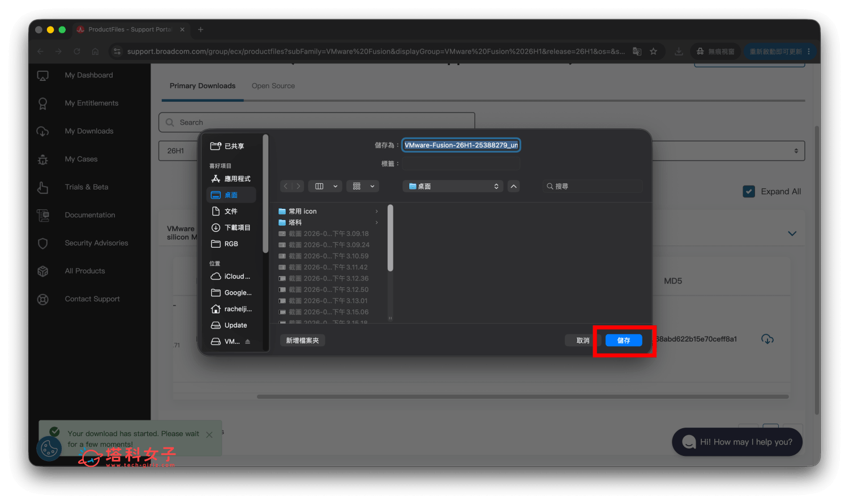
Task: Click the 無痕視窗 incognito indicator
Action: (716, 51)
